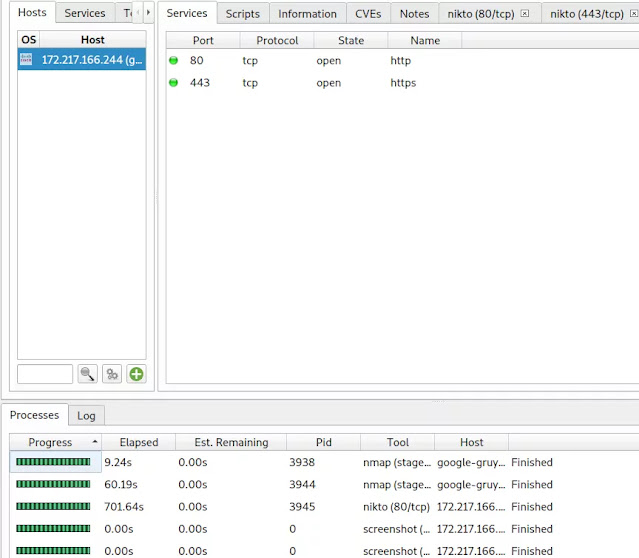Click the Host column header in hosts list
Image resolution: width=639 pixels, height=558 pixels.
click(x=93, y=40)
